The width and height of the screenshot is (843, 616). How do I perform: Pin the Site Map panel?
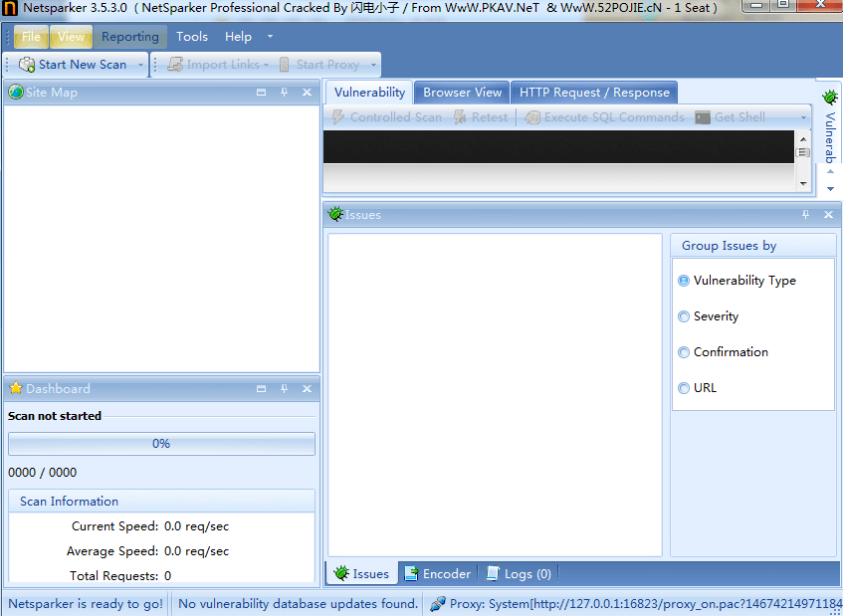284,93
